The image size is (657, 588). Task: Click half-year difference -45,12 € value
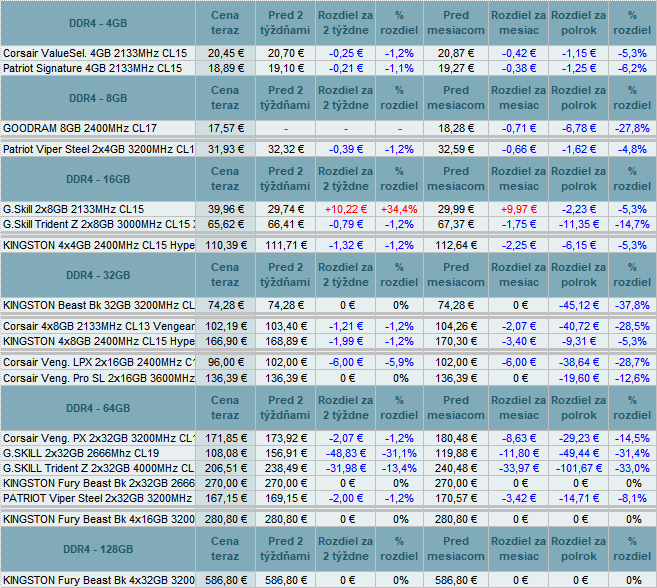tap(579, 305)
